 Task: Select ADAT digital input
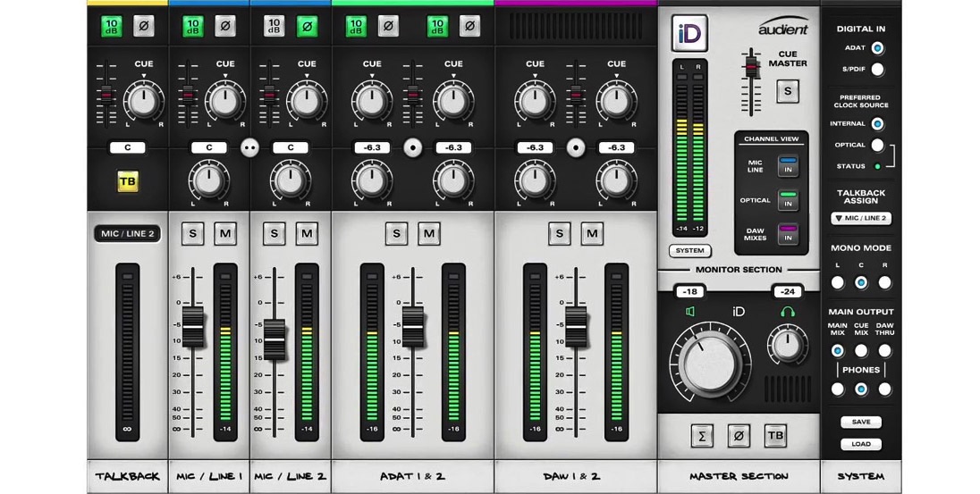877,48
